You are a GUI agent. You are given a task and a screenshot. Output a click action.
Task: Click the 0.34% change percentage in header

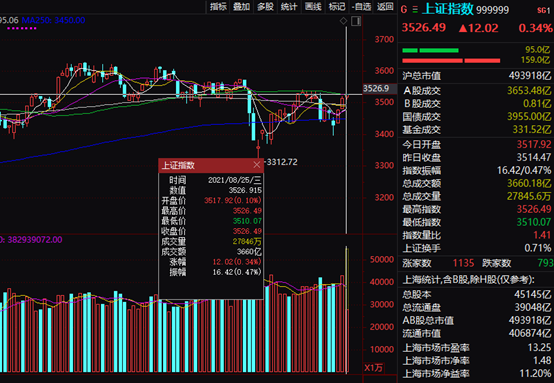coord(535,28)
